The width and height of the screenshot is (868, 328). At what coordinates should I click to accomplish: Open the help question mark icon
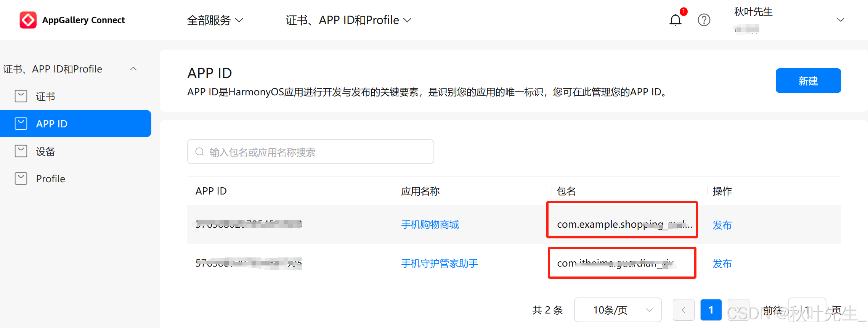click(x=704, y=20)
